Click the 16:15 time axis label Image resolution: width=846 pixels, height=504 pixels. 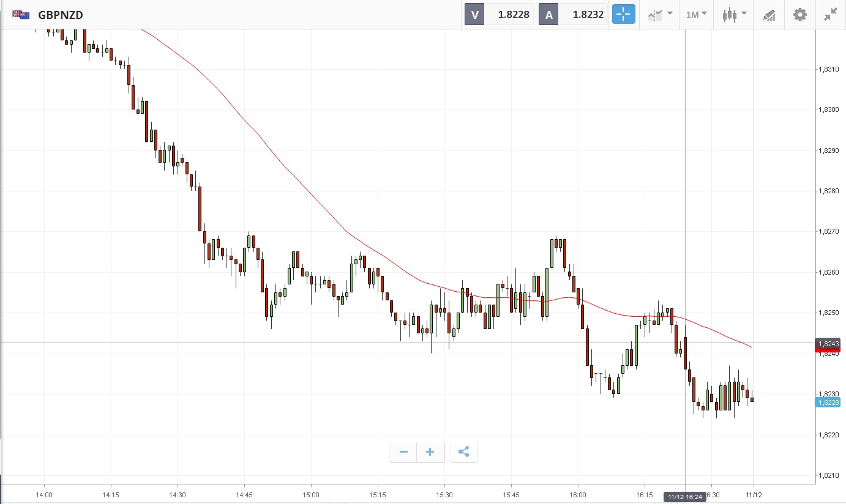[x=645, y=494]
